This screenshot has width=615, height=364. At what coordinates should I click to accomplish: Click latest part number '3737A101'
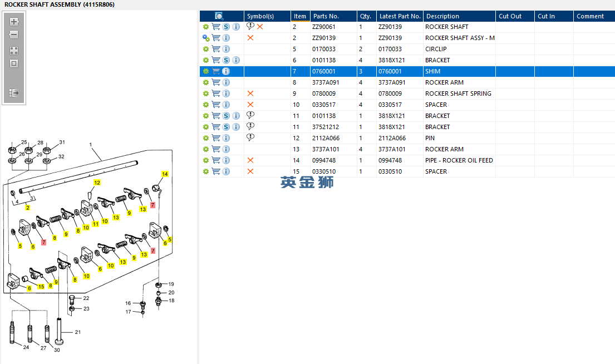coord(392,149)
